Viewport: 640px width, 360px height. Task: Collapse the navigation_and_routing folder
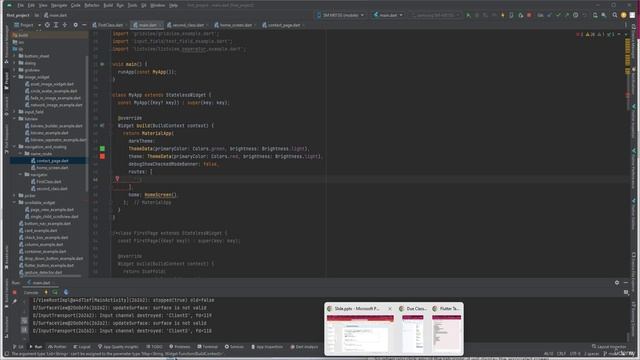click(15, 147)
